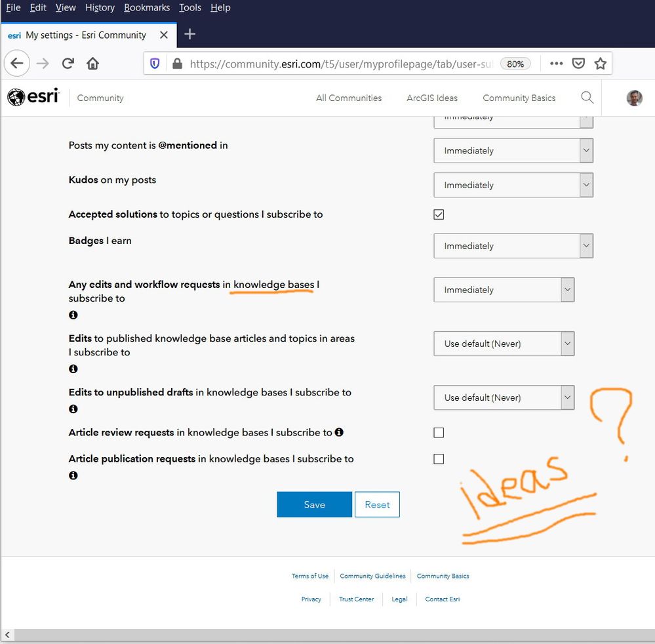Open the Bookmarks menu
The height and width of the screenshot is (644, 655).
[x=147, y=7]
